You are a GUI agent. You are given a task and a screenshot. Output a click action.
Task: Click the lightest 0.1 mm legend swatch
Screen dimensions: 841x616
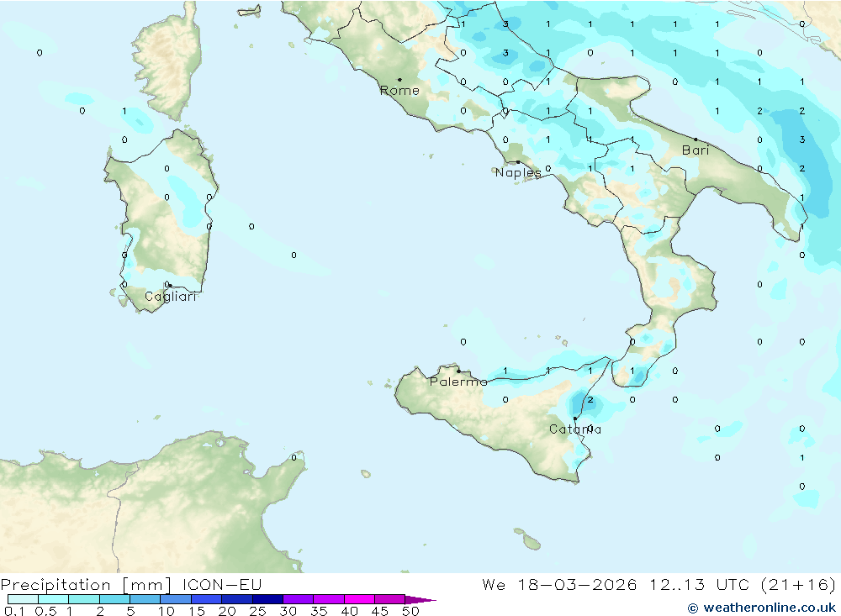(23, 599)
